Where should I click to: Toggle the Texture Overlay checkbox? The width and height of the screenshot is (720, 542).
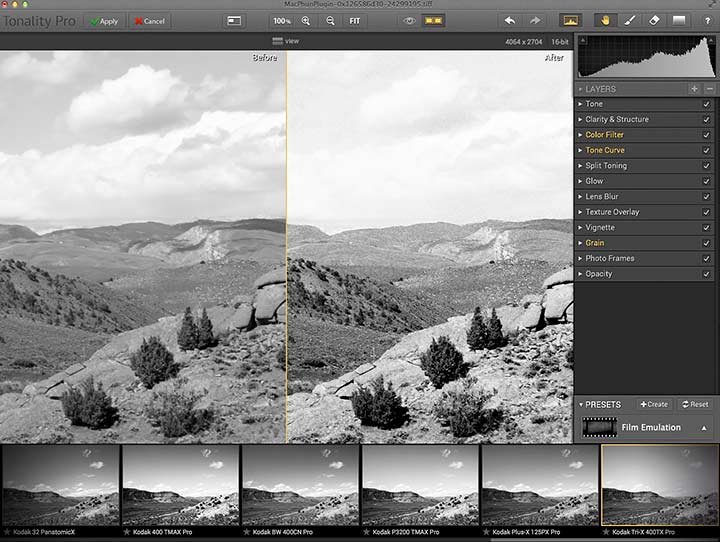point(706,212)
